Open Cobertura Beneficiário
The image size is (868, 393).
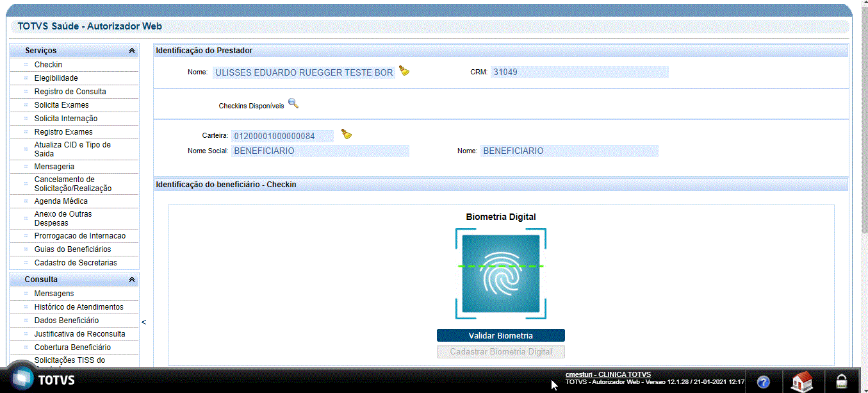pos(72,347)
